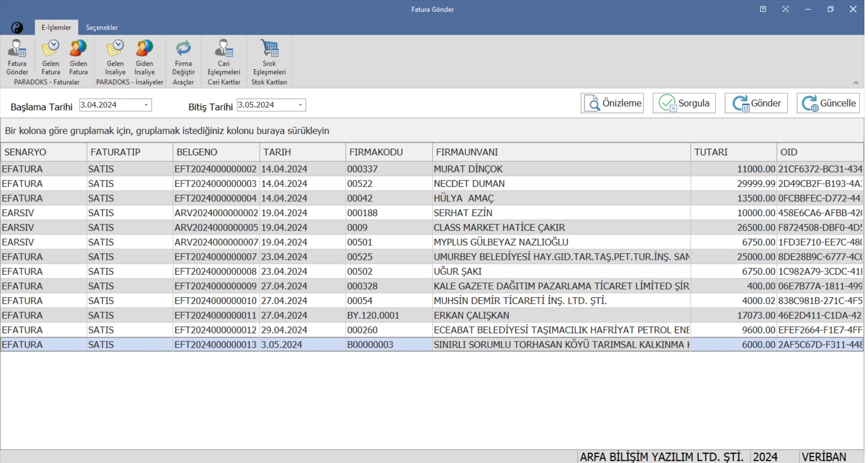Click amount 4000.02

pyautogui.click(x=734, y=301)
